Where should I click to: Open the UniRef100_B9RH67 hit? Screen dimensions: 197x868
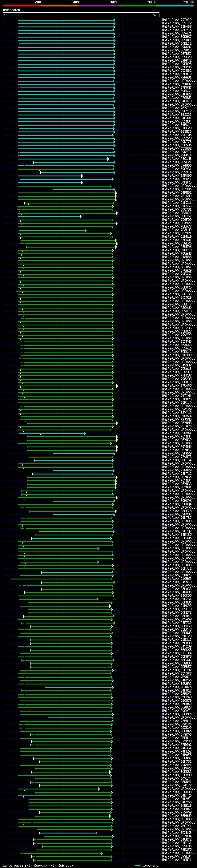[x=177, y=37]
